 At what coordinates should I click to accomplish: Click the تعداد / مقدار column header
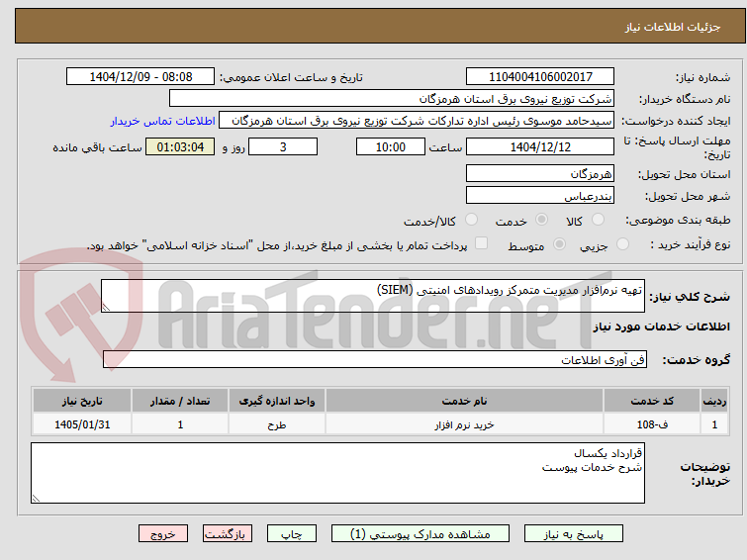tap(180, 401)
